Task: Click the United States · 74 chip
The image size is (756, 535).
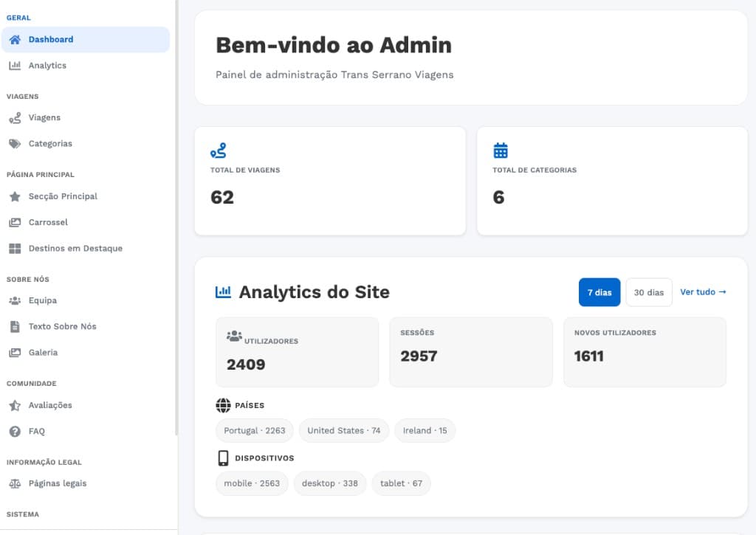Action: tap(344, 430)
